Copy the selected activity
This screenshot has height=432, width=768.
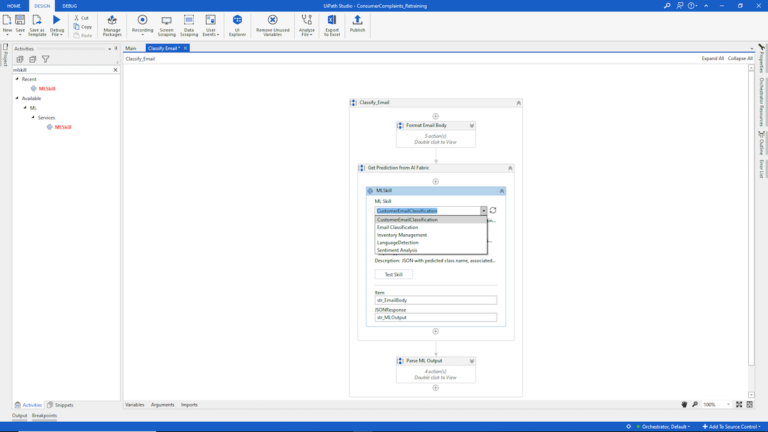pyautogui.click(x=83, y=26)
